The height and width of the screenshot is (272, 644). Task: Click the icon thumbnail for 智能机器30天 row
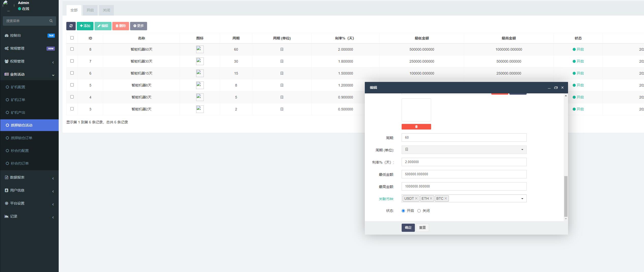pos(200,61)
